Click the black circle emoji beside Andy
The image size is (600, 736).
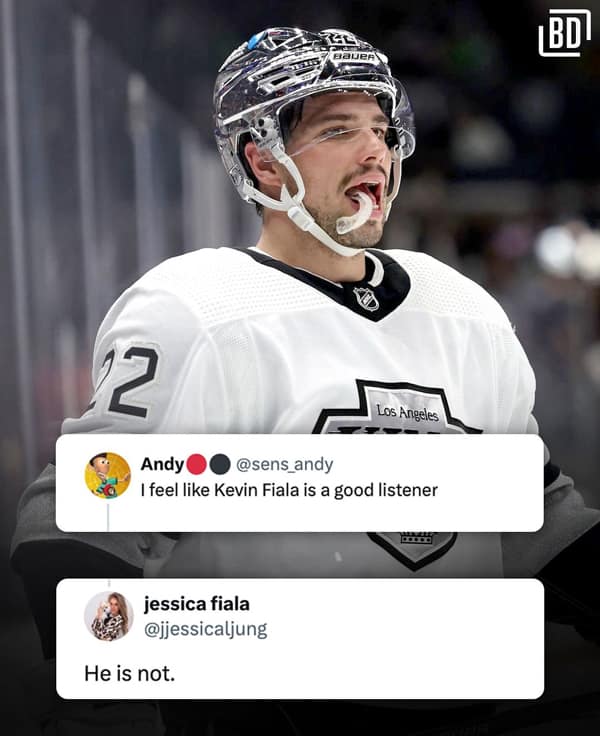(x=219, y=464)
